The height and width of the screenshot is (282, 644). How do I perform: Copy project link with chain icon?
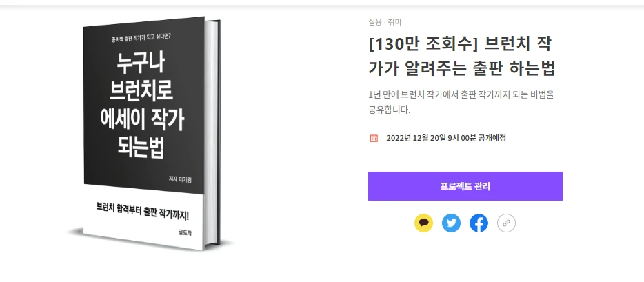coord(506,223)
